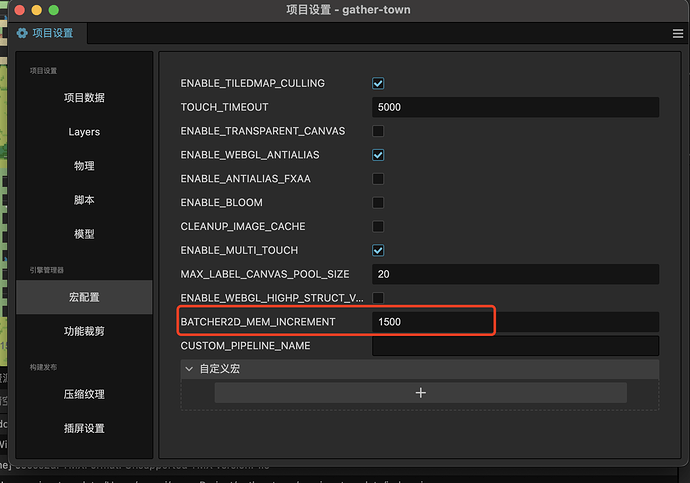Click the yellow minimize window button
Screen dimensions: 690x483
click(37, 10)
